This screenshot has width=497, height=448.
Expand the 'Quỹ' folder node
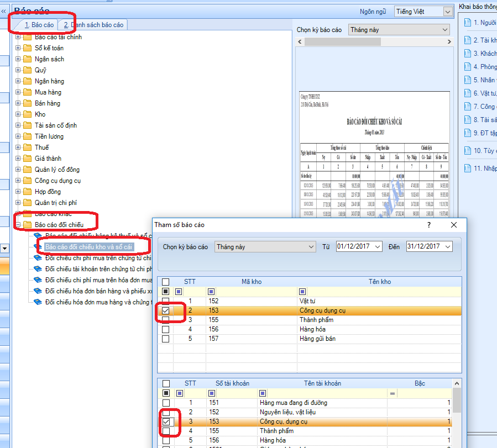pos(18,70)
